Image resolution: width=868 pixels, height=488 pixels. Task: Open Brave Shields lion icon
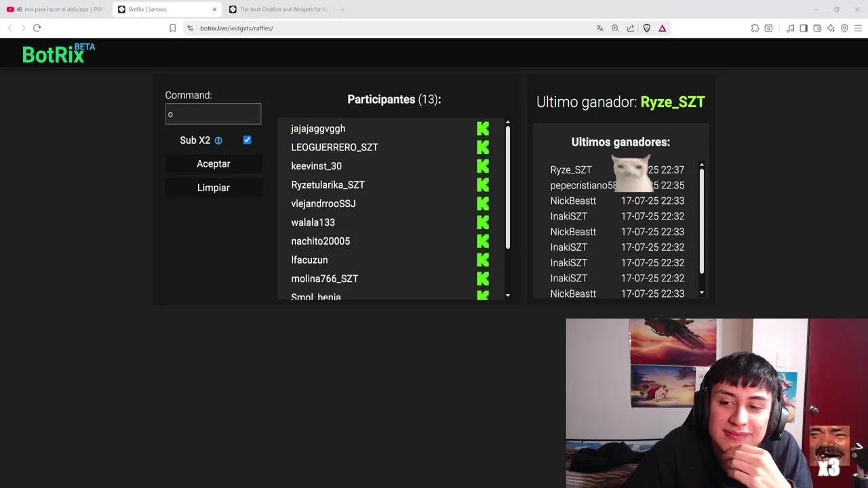point(647,28)
